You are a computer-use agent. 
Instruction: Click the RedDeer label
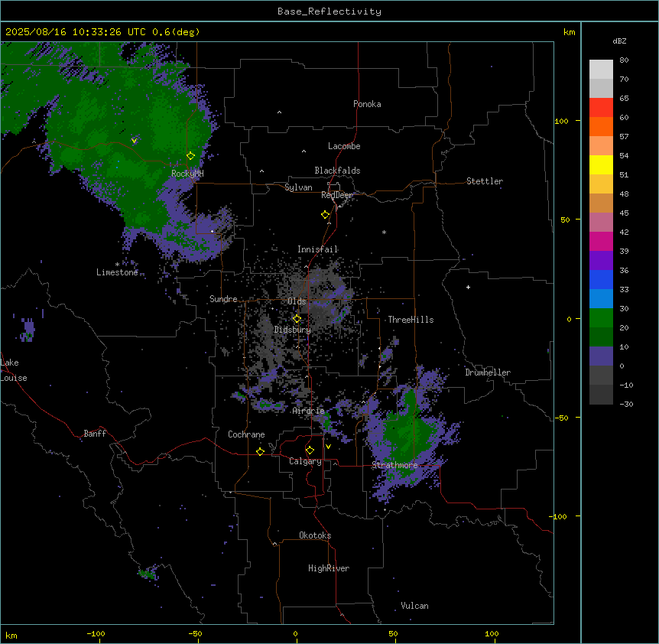(337, 195)
